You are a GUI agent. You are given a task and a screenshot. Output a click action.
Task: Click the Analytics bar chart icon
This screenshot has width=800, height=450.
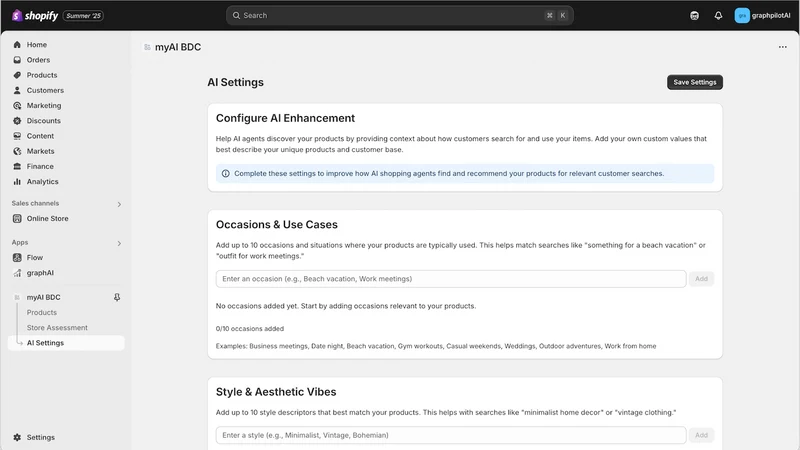pos(17,182)
